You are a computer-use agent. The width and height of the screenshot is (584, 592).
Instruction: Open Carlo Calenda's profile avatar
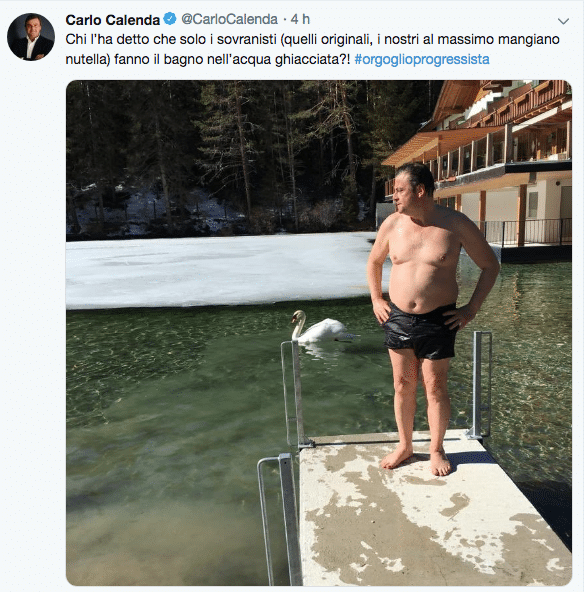pos(31,37)
